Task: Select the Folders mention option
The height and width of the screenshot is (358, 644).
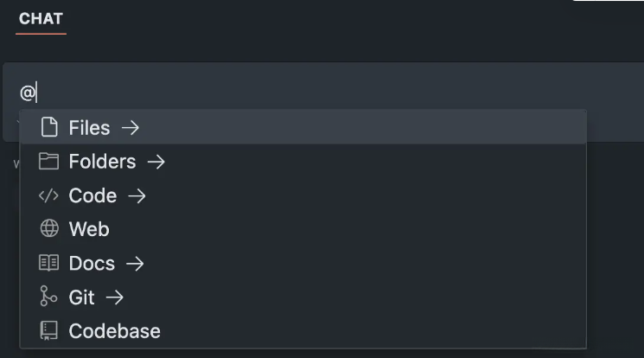Action: click(x=102, y=162)
